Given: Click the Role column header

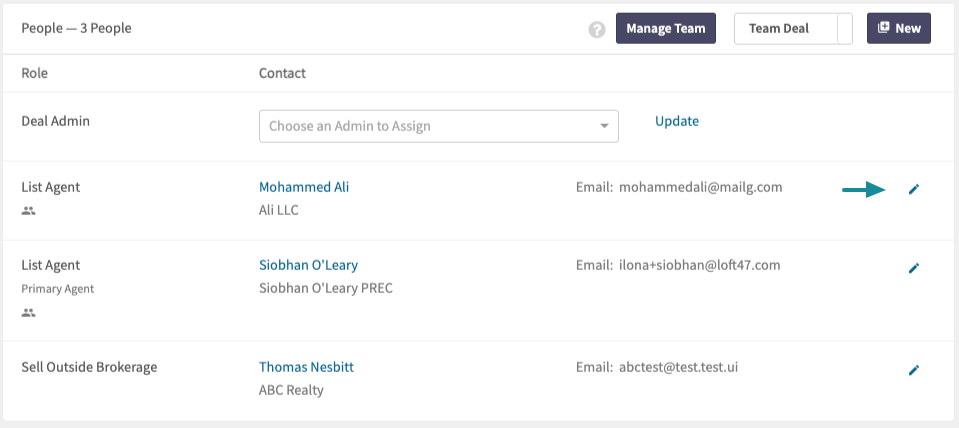Looking at the screenshot, I should [34, 73].
